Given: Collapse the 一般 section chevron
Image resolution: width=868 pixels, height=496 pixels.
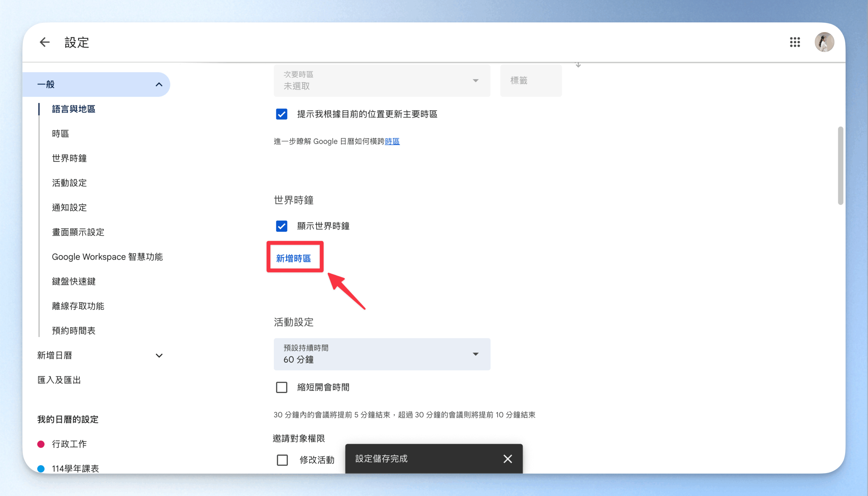Looking at the screenshot, I should pos(159,84).
